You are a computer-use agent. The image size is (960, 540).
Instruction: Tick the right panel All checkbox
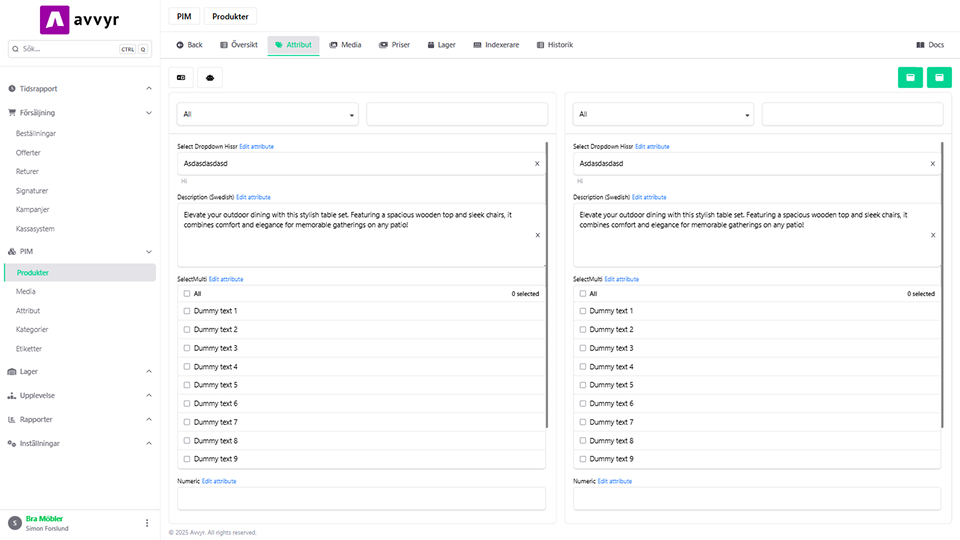pos(583,294)
